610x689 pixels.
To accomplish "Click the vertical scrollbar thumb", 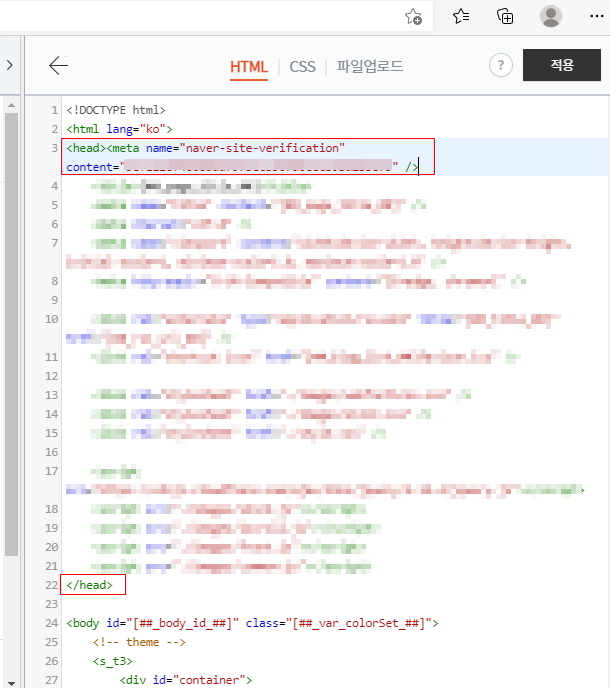I will 11,334.
